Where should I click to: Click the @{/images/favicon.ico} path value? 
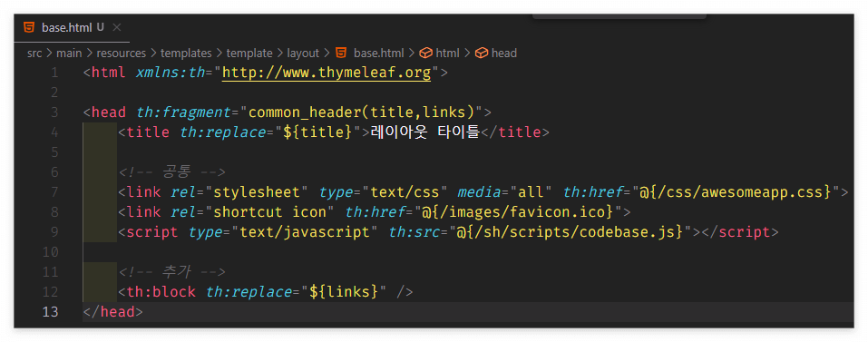pos(518,212)
